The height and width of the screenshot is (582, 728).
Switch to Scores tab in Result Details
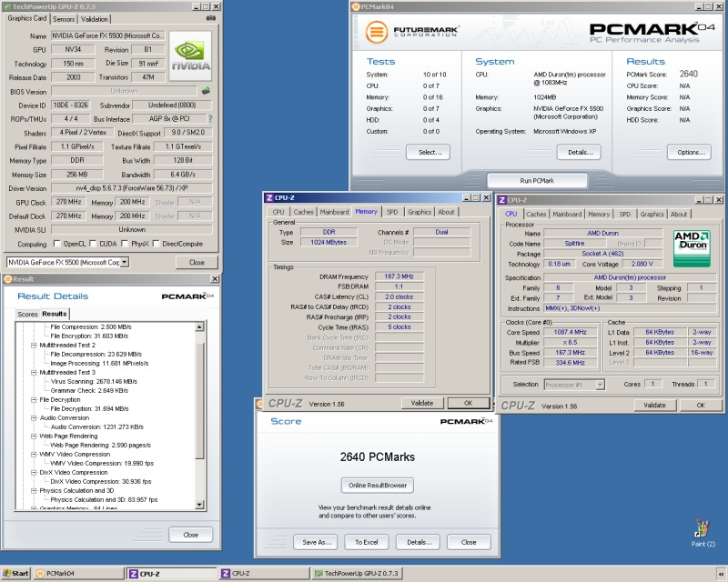click(27, 315)
